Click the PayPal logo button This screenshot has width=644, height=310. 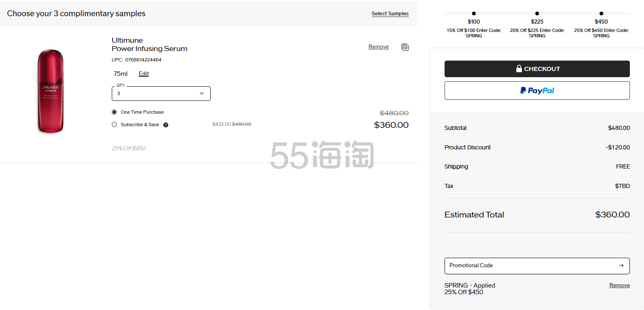(x=537, y=90)
